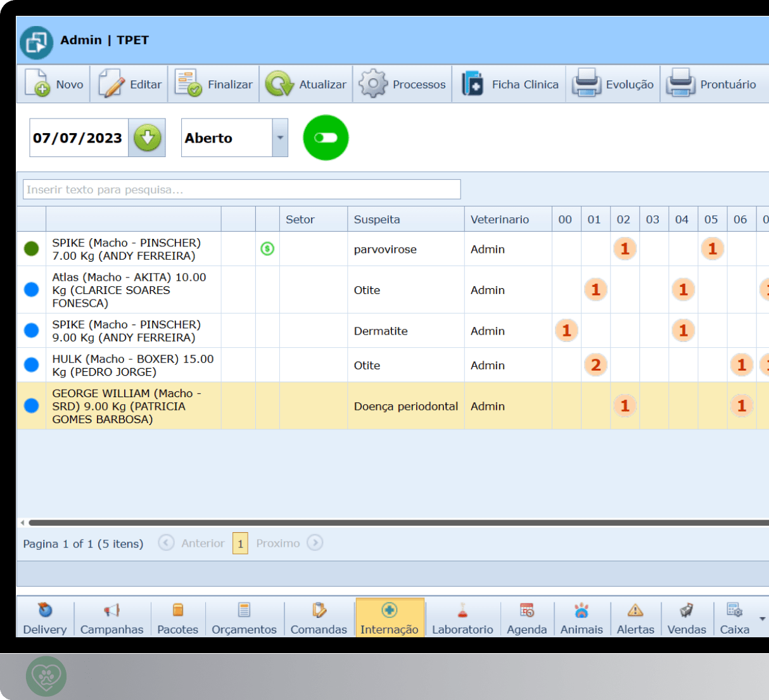The image size is (769, 700).
Task: Select the green status dot for SPIKE parvovirose
Action: coord(31,249)
